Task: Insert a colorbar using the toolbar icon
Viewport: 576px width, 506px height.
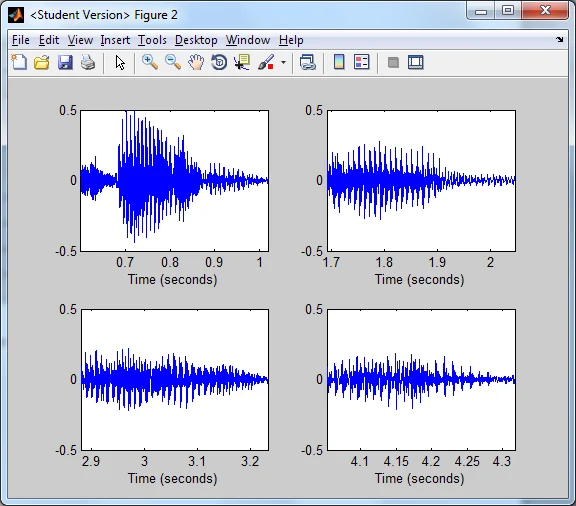Action: point(339,62)
